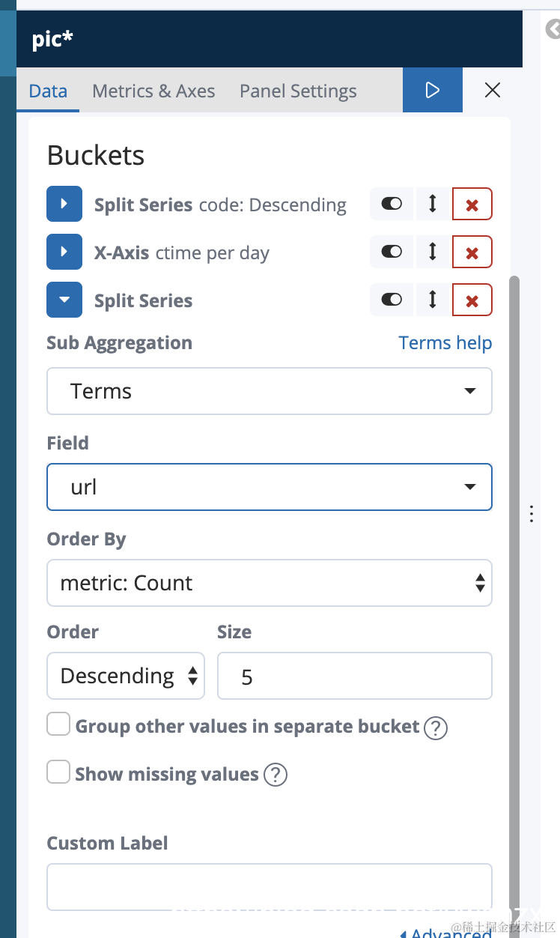
Task: Click reorder arrows for code Split Series
Action: pyautogui.click(x=432, y=204)
